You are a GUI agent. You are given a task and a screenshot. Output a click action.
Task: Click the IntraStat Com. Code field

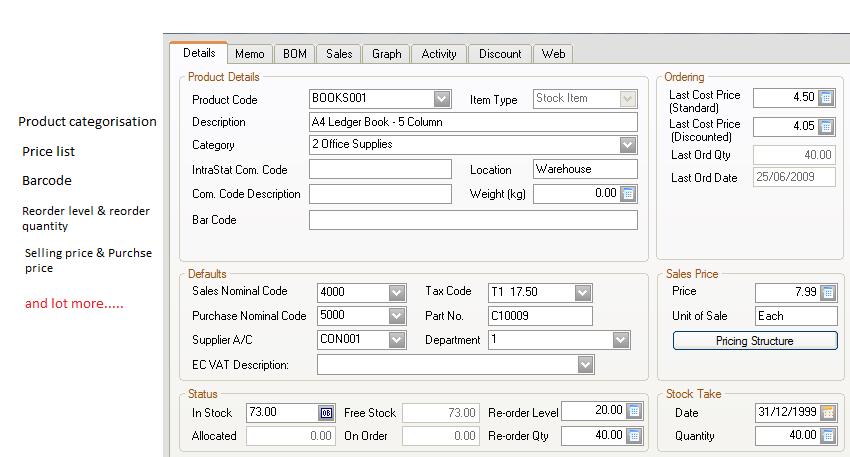[380, 169]
